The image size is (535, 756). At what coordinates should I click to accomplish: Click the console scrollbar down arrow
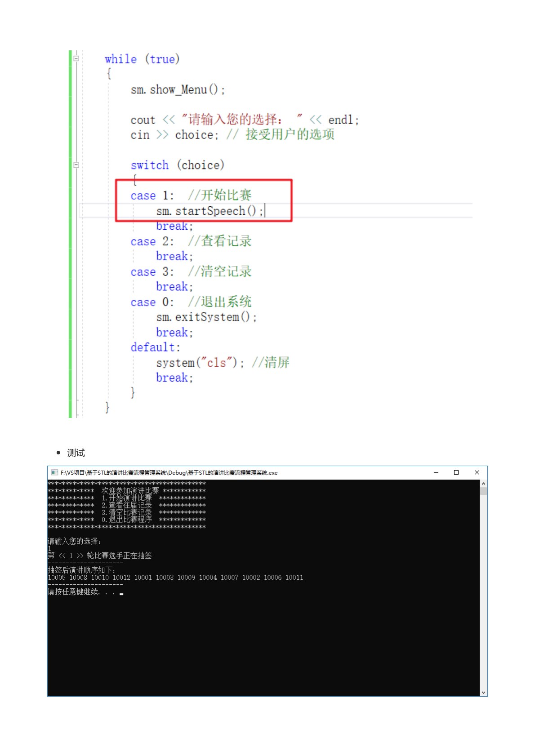[x=483, y=692]
